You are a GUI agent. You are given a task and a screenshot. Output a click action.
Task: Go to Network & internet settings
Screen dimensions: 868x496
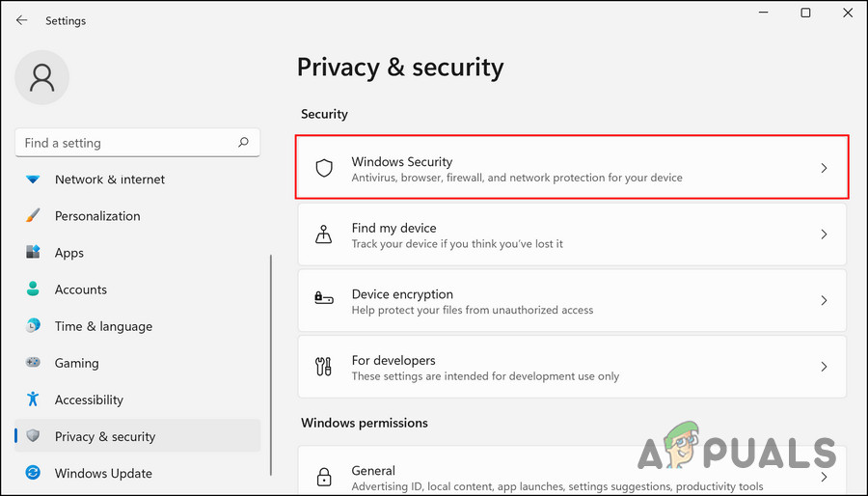[109, 179]
